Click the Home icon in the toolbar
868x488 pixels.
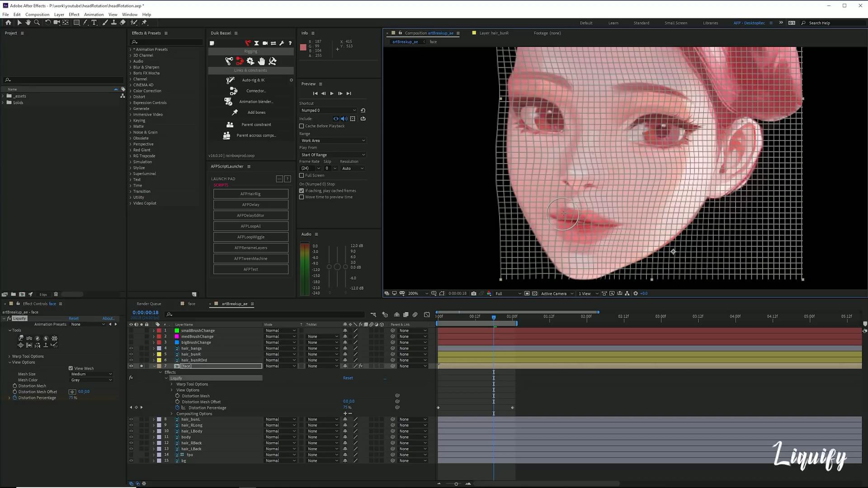tap(8, 23)
